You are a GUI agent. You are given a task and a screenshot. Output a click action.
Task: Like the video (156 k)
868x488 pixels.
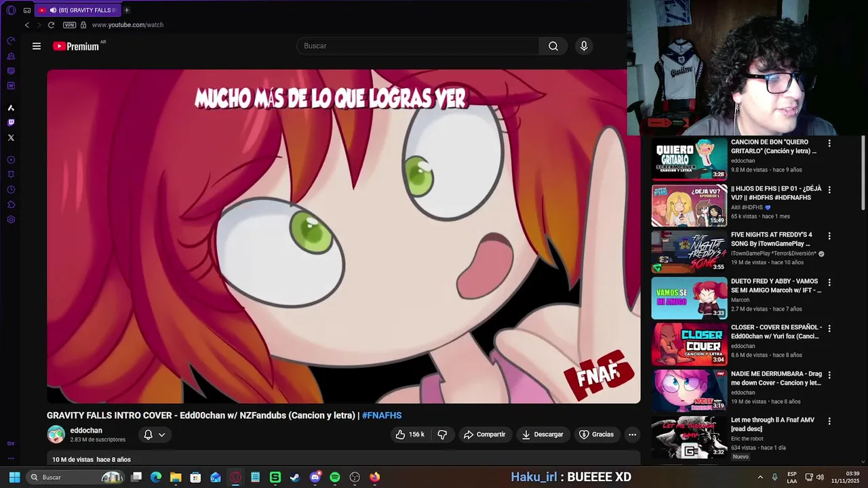(411, 434)
